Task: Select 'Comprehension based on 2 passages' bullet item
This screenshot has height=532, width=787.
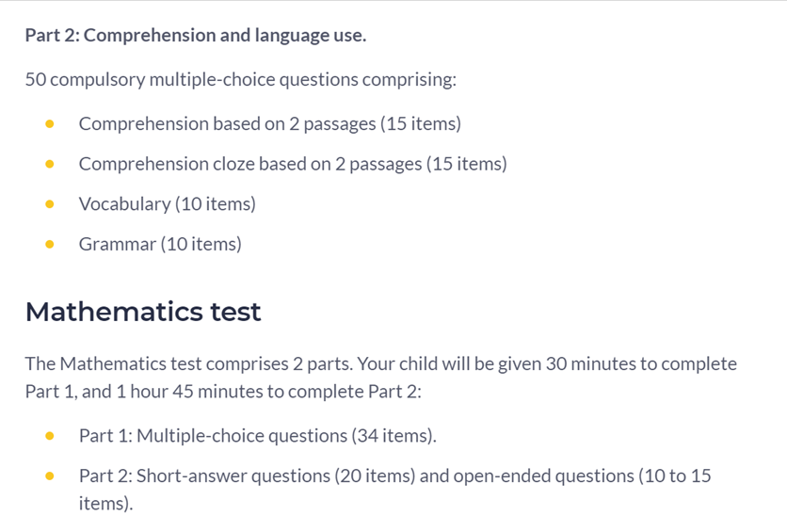Action: coord(270,124)
